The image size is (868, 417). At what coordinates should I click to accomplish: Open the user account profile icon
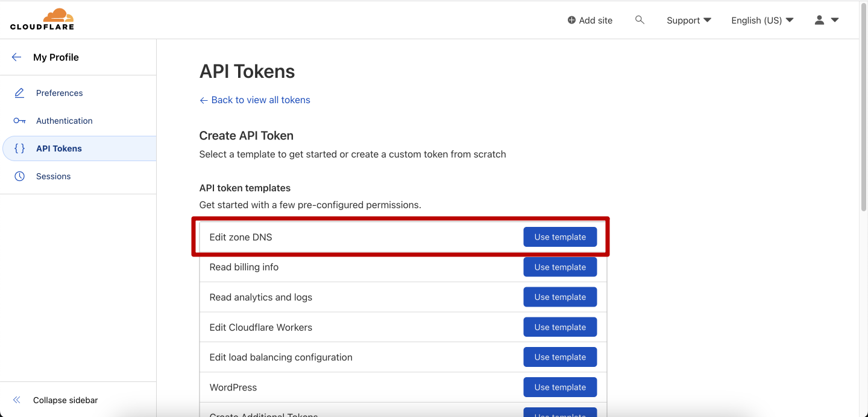coord(819,20)
